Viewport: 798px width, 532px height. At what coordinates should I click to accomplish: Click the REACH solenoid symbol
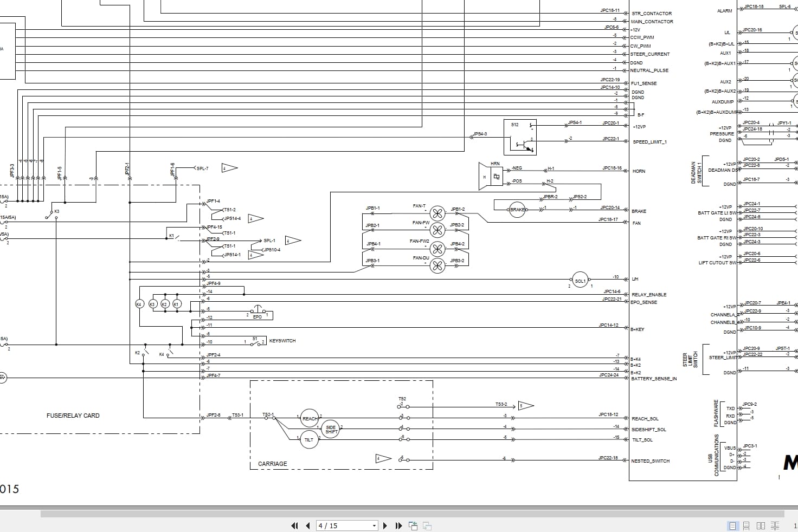(310, 418)
